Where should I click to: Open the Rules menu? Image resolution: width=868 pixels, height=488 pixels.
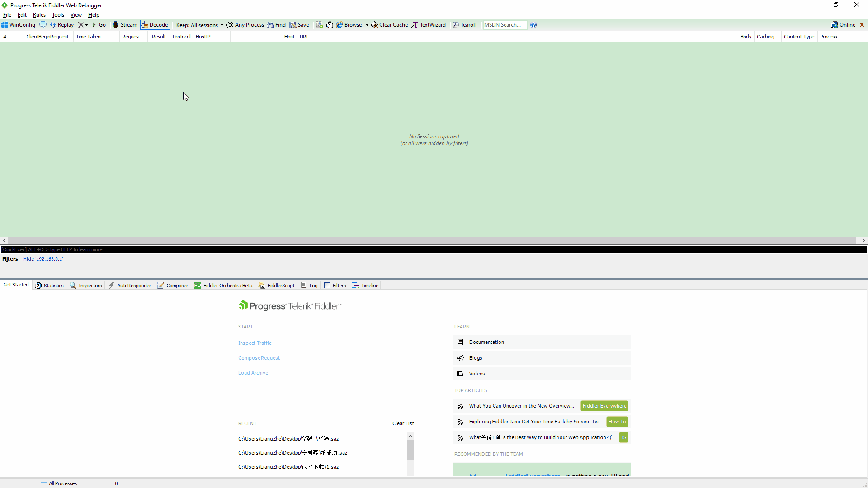[39, 15]
